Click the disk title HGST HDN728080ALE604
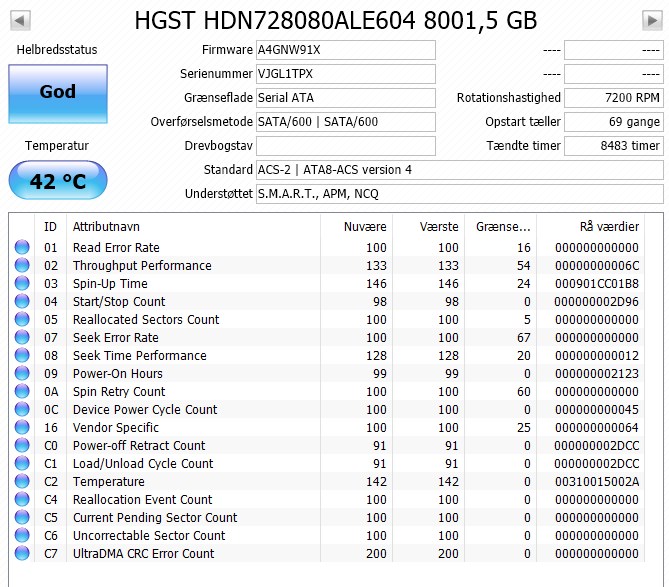 (275, 20)
